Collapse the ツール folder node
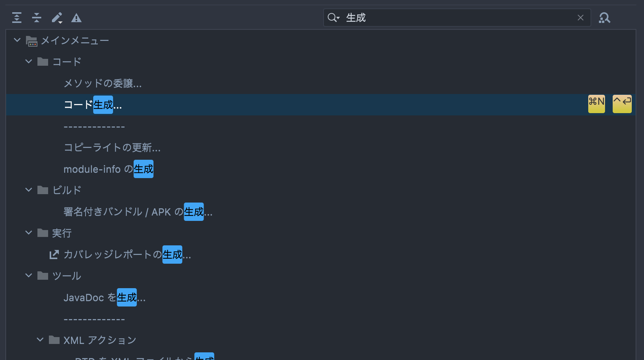644x360 pixels. click(x=29, y=275)
